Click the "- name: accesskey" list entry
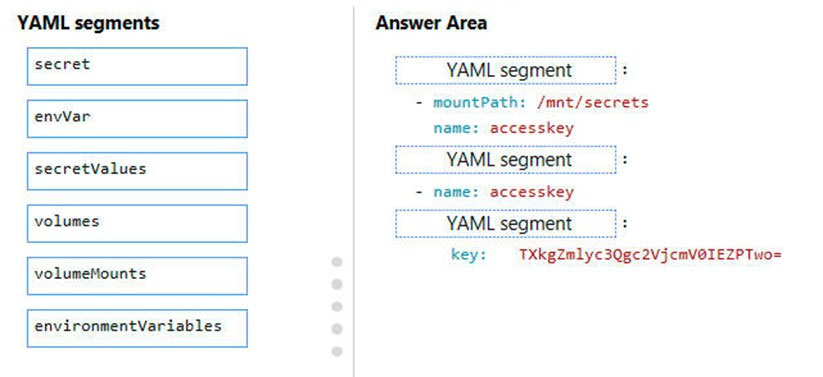Screen dimensions: 823x377 [x=494, y=192]
